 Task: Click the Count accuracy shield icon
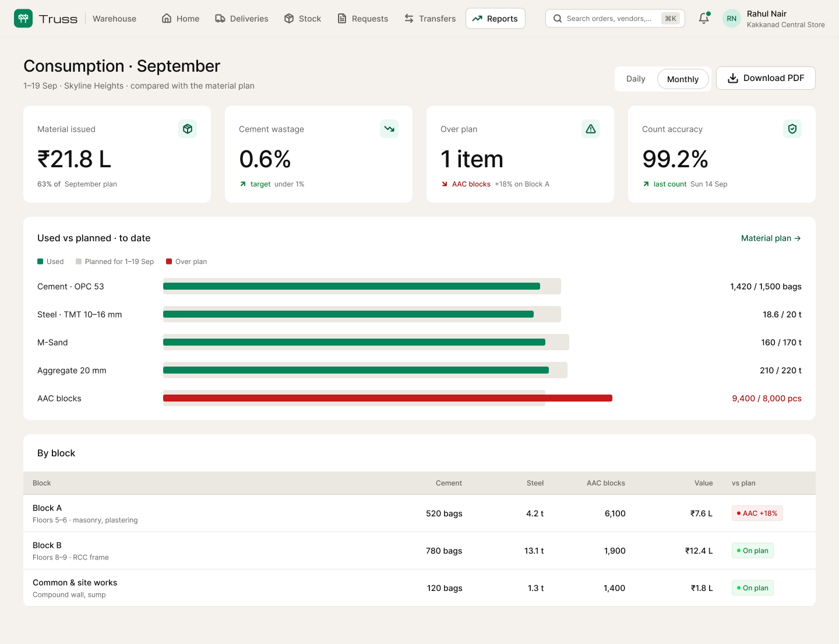click(792, 129)
